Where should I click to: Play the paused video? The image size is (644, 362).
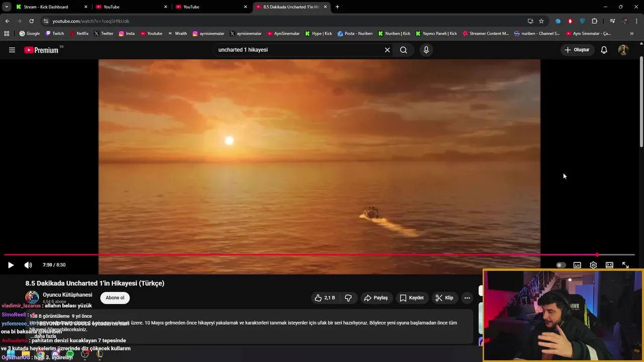[11, 265]
